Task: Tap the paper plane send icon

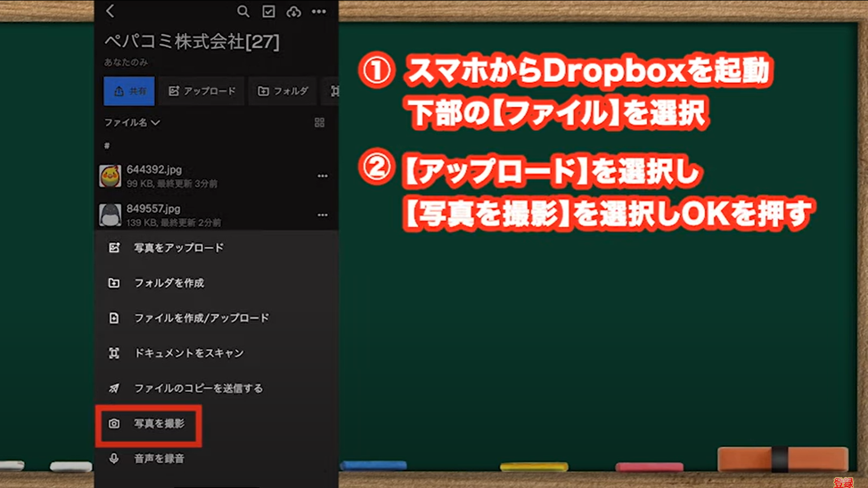Action: 114,388
